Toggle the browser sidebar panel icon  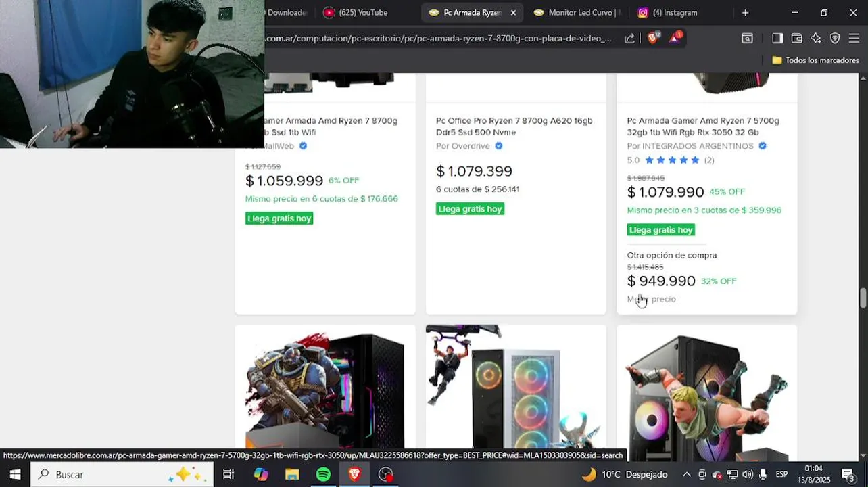777,39
